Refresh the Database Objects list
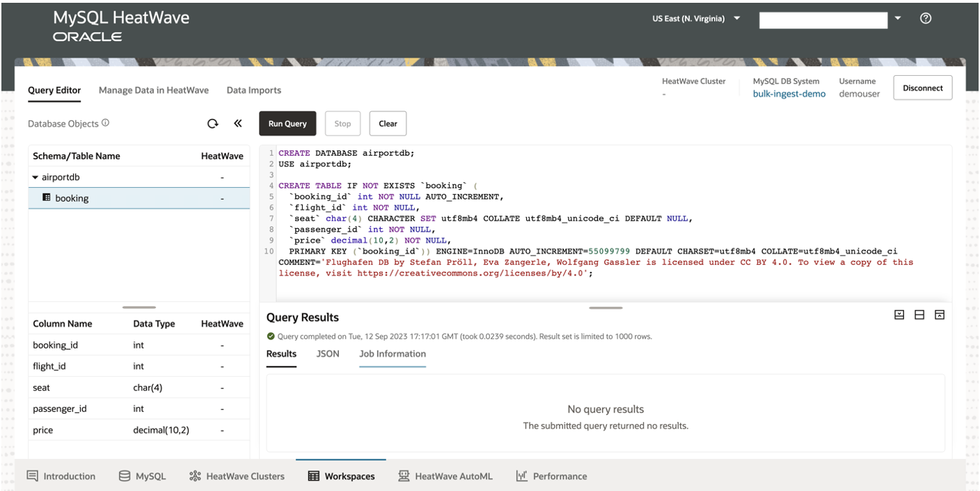The width and height of the screenshot is (980, 491). point(214,123)
